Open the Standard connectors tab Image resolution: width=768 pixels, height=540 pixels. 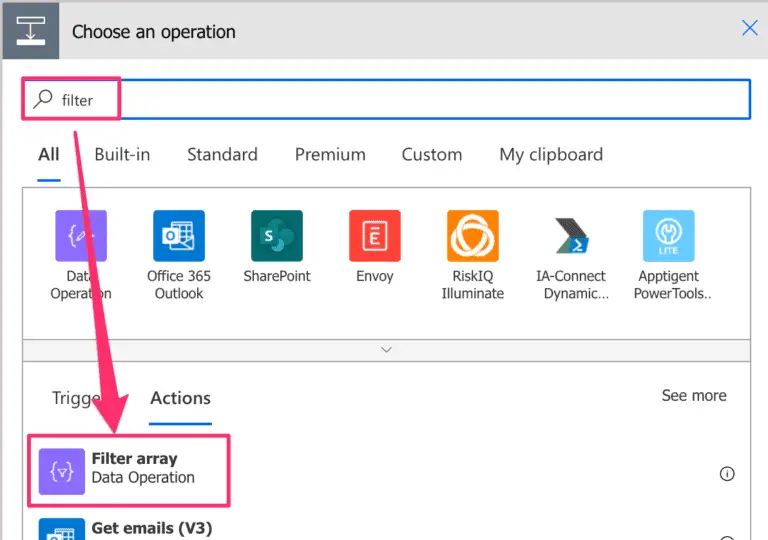(222, 155)
